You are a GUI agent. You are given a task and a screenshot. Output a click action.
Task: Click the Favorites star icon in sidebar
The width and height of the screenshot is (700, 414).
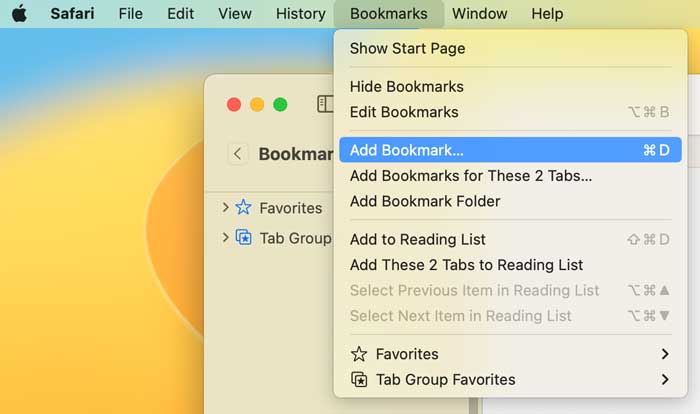(244, 208)
